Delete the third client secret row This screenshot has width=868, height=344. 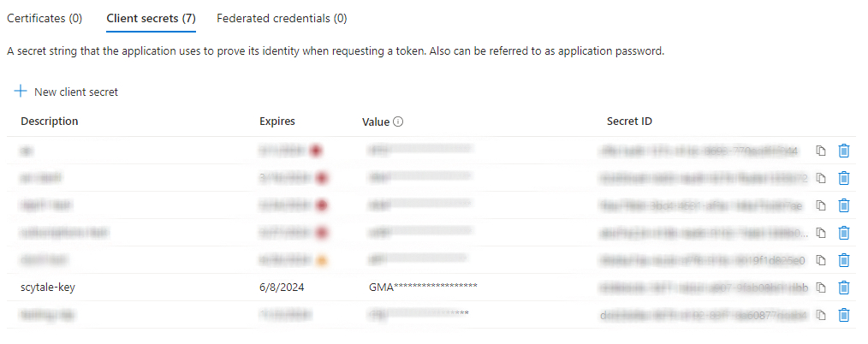click(843, 205)
